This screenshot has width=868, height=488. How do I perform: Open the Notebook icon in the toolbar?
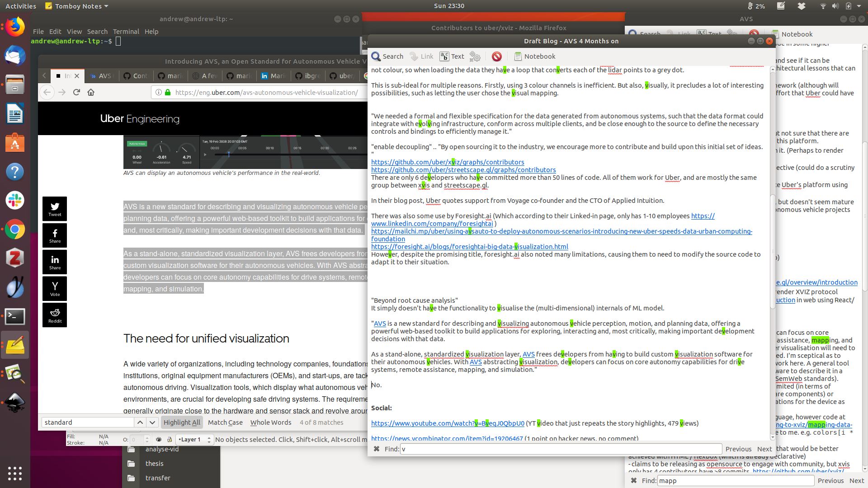534,56
